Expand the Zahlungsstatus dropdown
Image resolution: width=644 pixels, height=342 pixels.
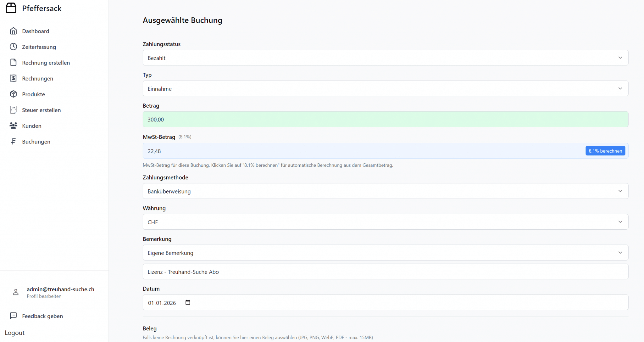pyautogui.click(x=385, y=58)
